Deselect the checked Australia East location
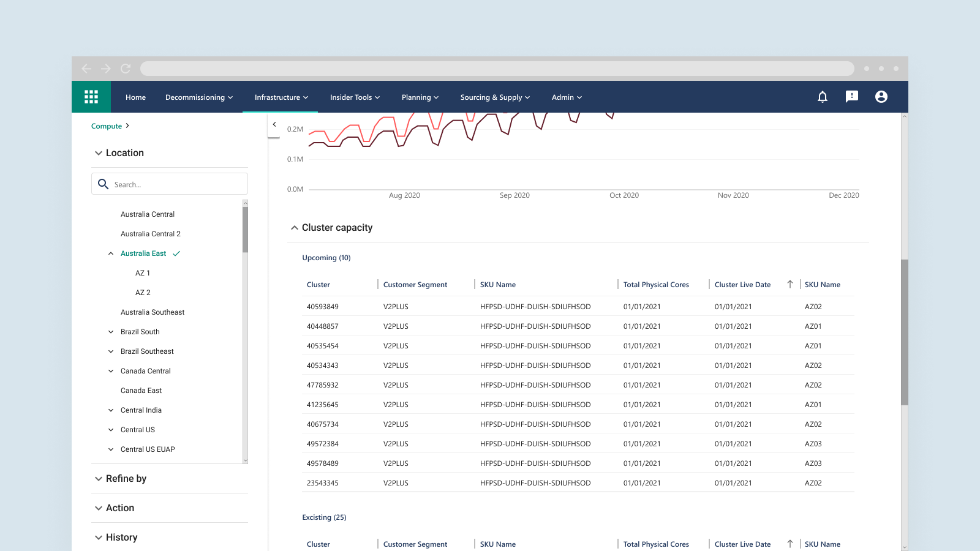Viewport: 980px width, 551px height. click(x=143, y=253)
